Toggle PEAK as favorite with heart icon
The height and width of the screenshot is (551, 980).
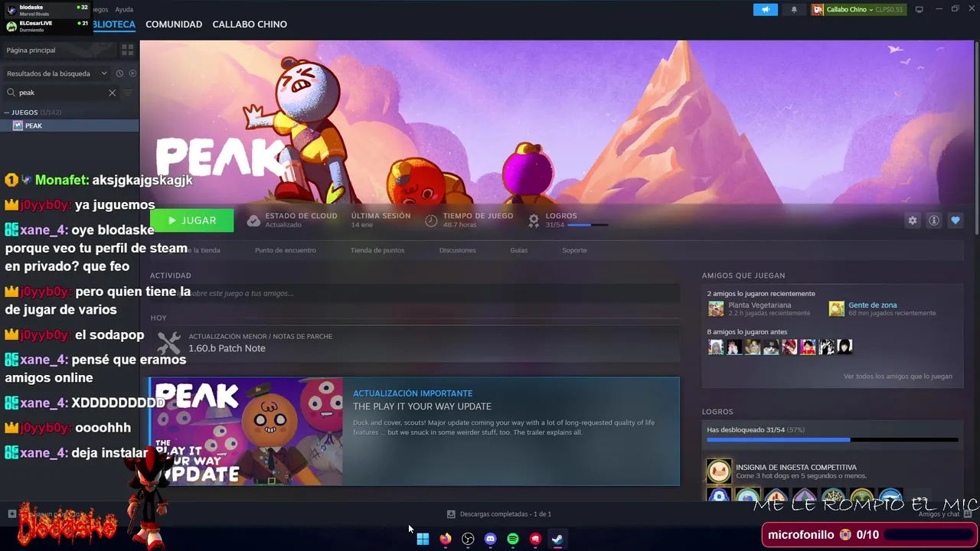(x=955, y=220)
